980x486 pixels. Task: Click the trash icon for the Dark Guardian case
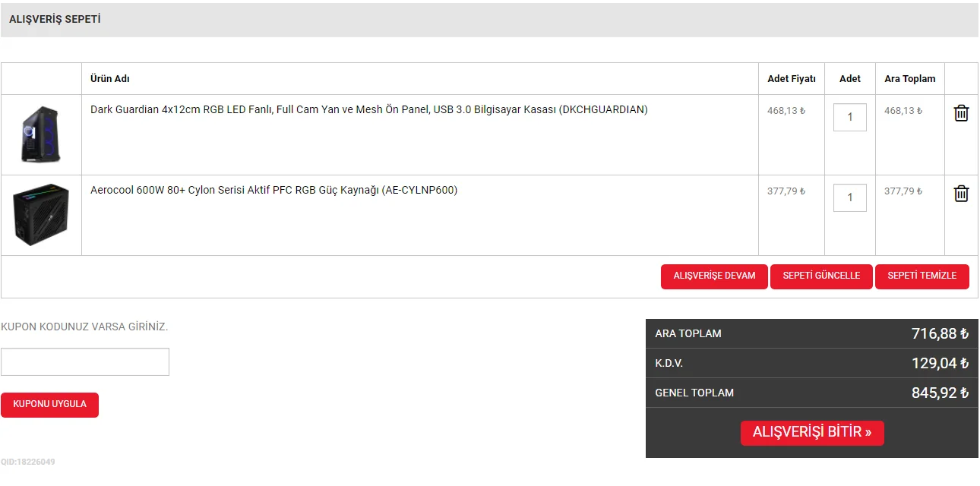961,113
